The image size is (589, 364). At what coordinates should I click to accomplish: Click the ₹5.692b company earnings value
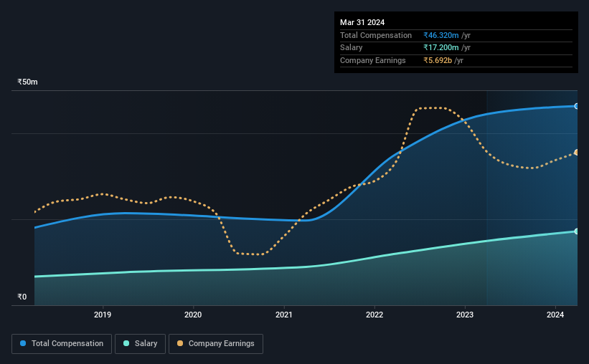coord(438,60)
